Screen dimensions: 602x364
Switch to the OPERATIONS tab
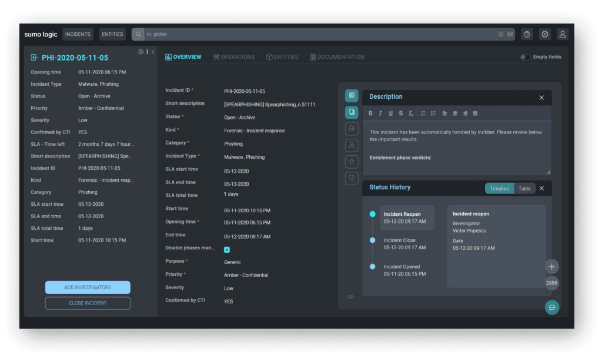tap(234, 56)
